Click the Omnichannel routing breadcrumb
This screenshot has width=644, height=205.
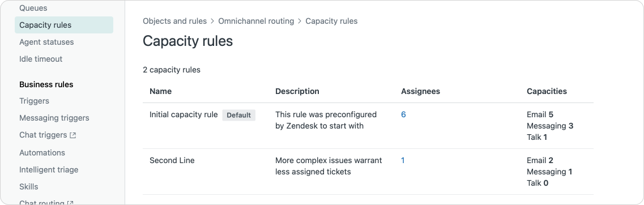[x=256, y=21]
